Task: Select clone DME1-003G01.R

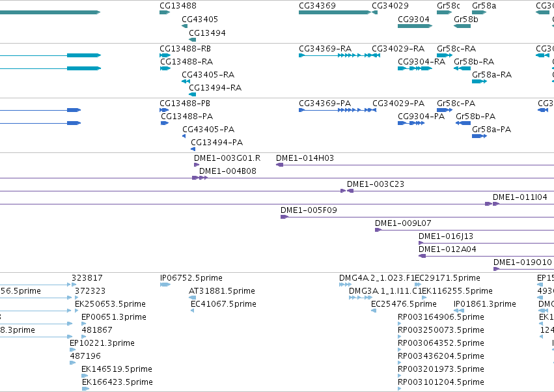Action: click(x=197, y=165)
